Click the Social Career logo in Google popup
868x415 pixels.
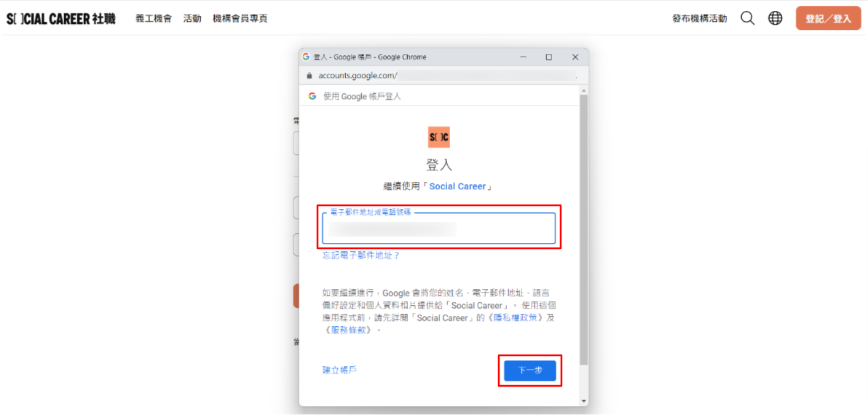[439, 137]
